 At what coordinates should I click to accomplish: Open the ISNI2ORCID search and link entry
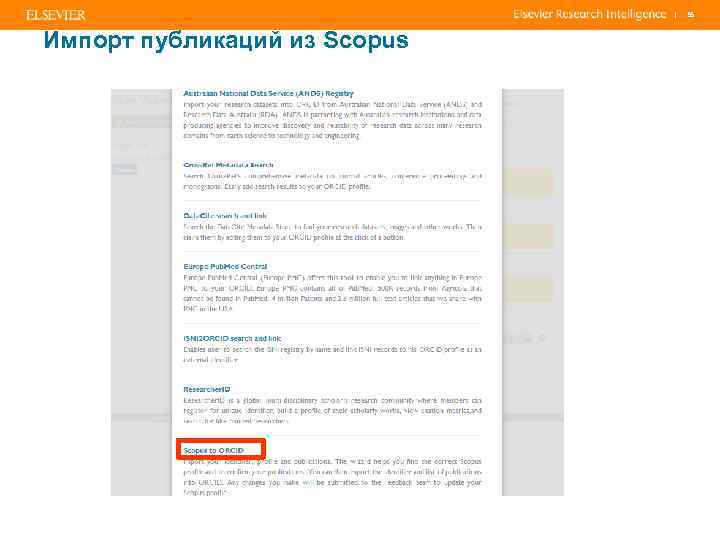(232, 338)
